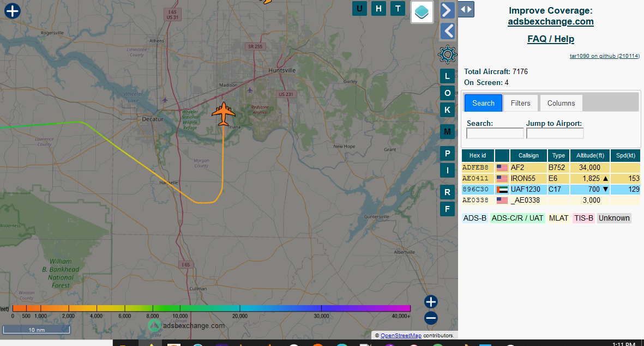Screen dimensions: 644x346
Task: Open the FAQ / Help link
Action: pos(551,39)
